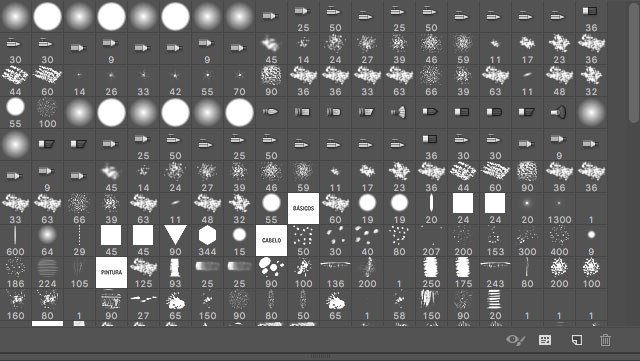The width and height of the screenshot is (640, 361).
Task: Select the CABELO brush group thumbnail
Action: [x=271, y=240]
